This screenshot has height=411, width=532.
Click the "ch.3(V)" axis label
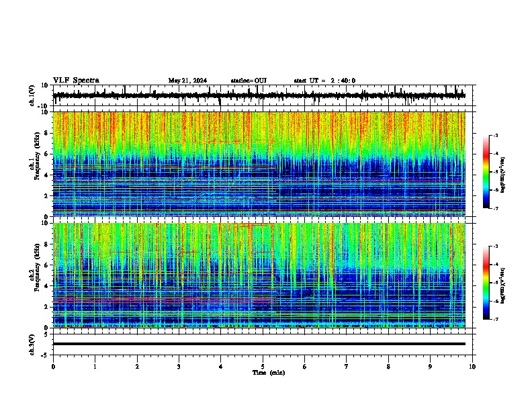[32, 345]
